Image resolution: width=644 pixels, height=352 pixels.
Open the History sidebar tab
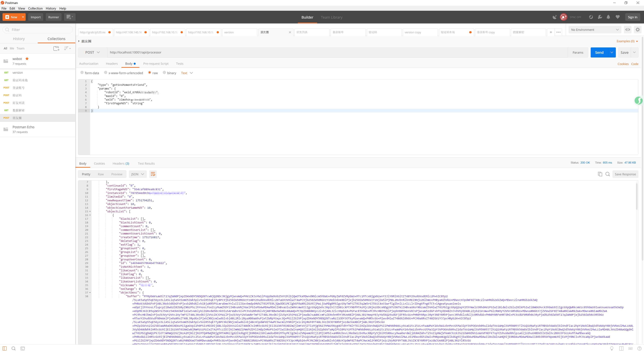tap(19, 39)
